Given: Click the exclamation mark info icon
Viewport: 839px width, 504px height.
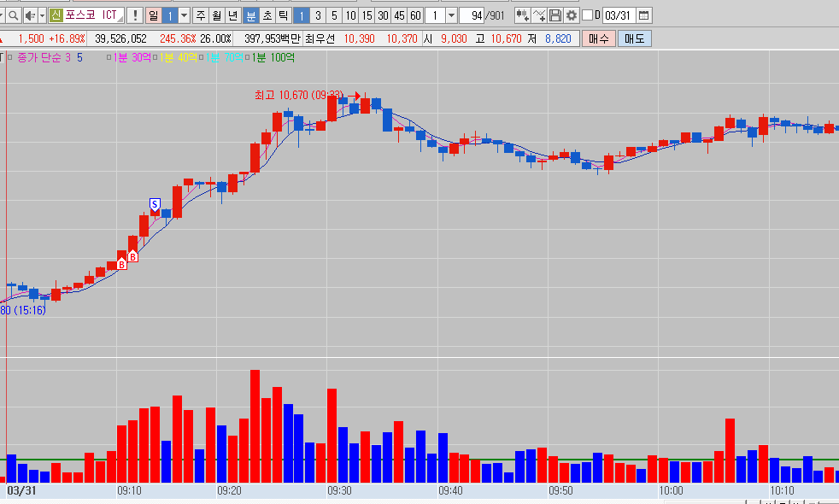Looking at the screenshot, I should 135,15.
